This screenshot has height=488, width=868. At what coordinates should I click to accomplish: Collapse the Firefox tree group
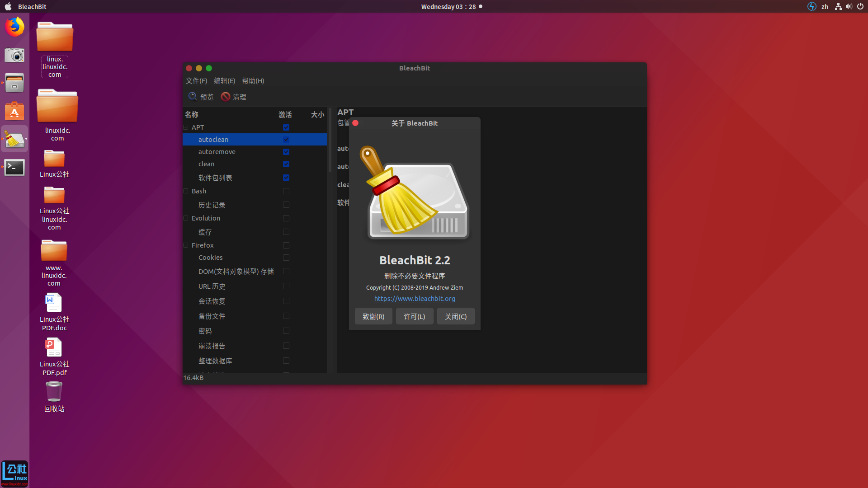click(186, 245)
